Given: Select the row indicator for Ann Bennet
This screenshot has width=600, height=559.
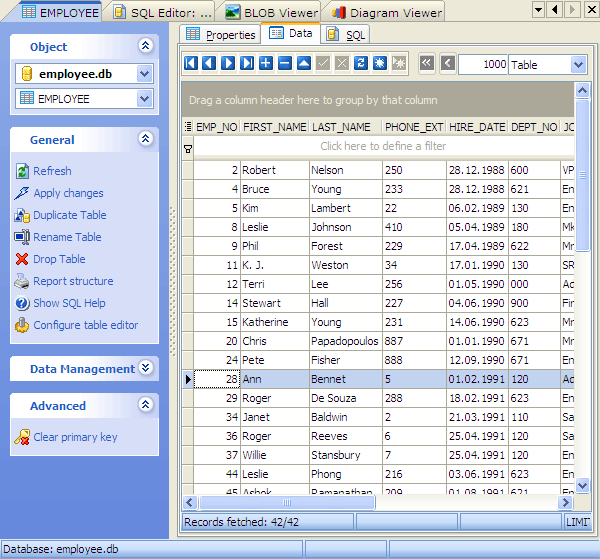Looking at the screenshot, I should coord(188,379).
